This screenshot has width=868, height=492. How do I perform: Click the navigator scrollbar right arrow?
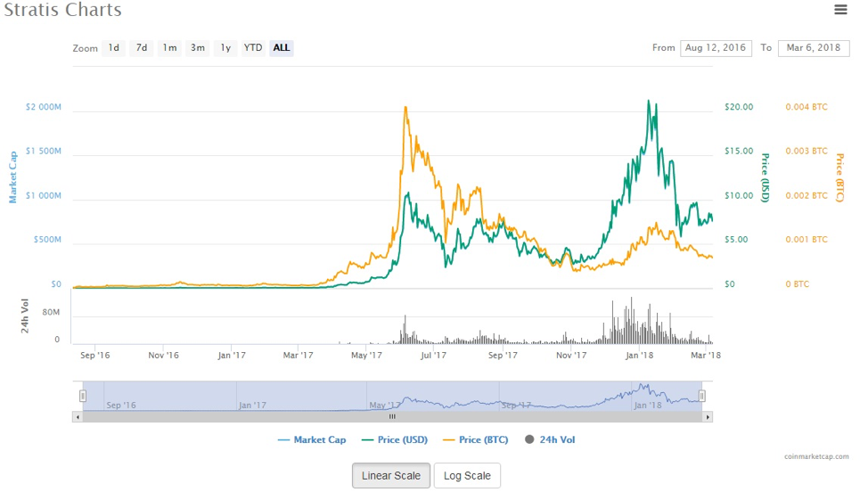(x=708, y=417)
